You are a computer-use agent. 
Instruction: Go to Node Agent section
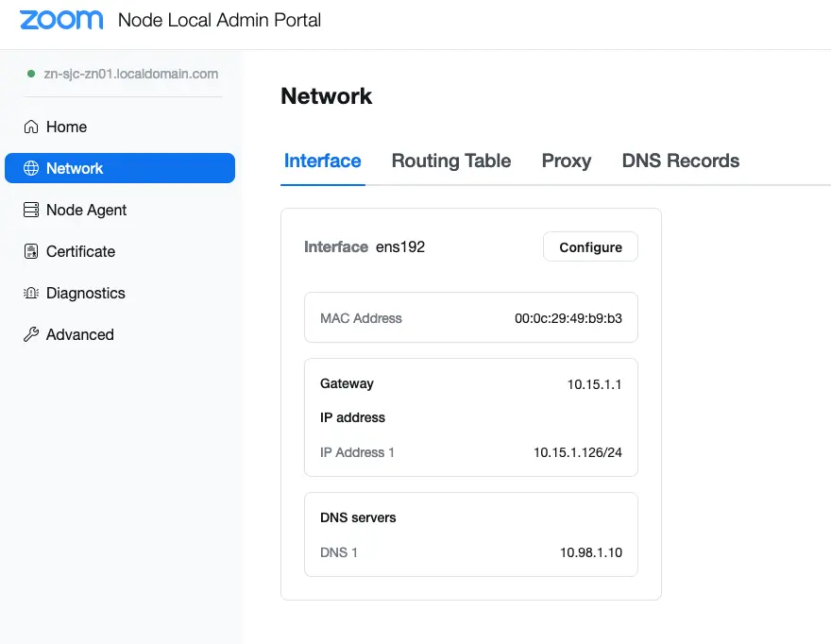(x=86, y=210)
